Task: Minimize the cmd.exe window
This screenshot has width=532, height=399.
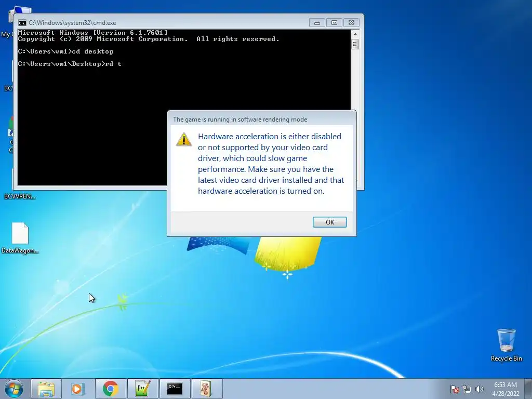Action: [x=317, y=23]
